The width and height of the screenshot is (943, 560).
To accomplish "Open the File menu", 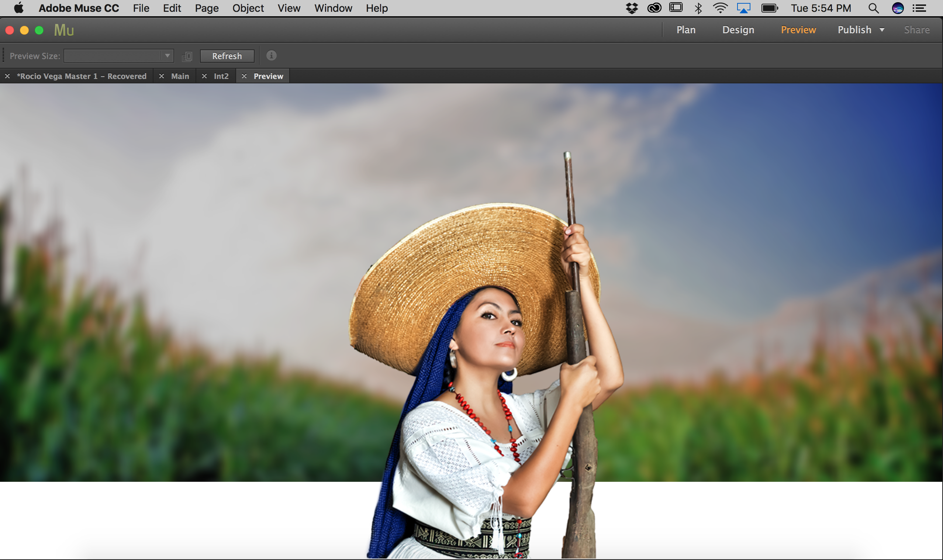I will [141, 8].
